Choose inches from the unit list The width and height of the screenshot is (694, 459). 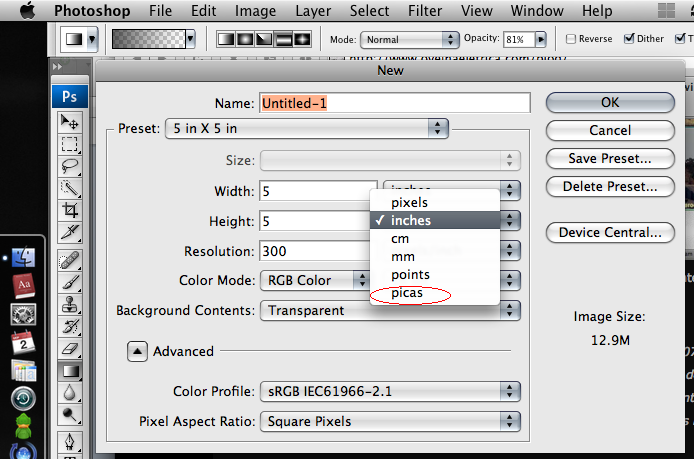coord(435,220)
